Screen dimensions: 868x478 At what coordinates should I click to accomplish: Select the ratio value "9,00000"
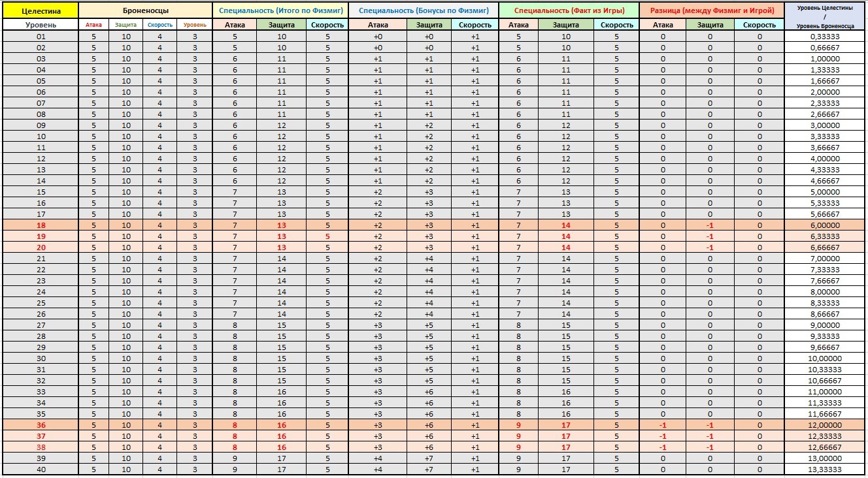(x=825, y=325)
